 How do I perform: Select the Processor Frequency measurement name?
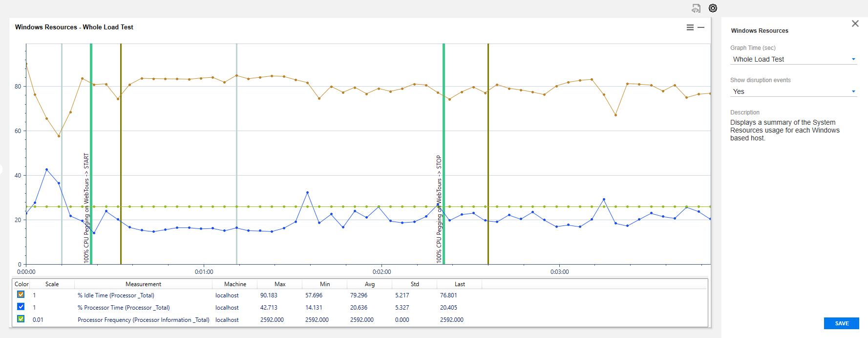click(x=143, y=320)
